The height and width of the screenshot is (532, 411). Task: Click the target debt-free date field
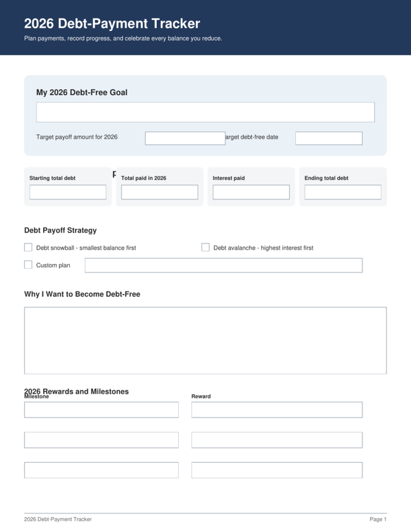pos(329,138)
